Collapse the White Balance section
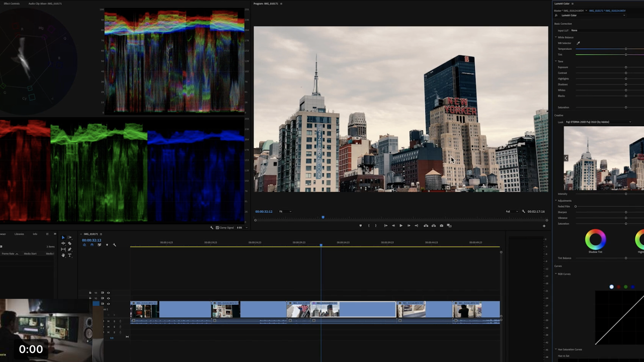644x362 pixels. tap(555, 37)
